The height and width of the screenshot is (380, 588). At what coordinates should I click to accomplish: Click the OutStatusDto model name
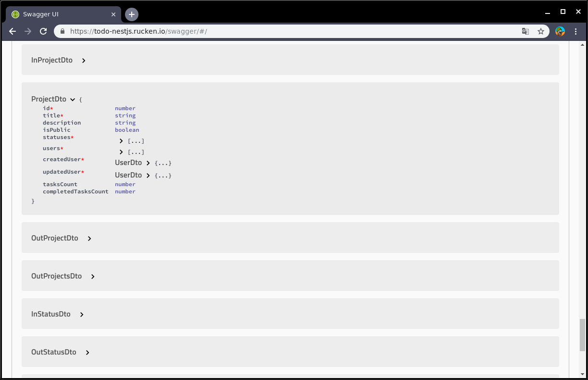[x=54, y=352]
